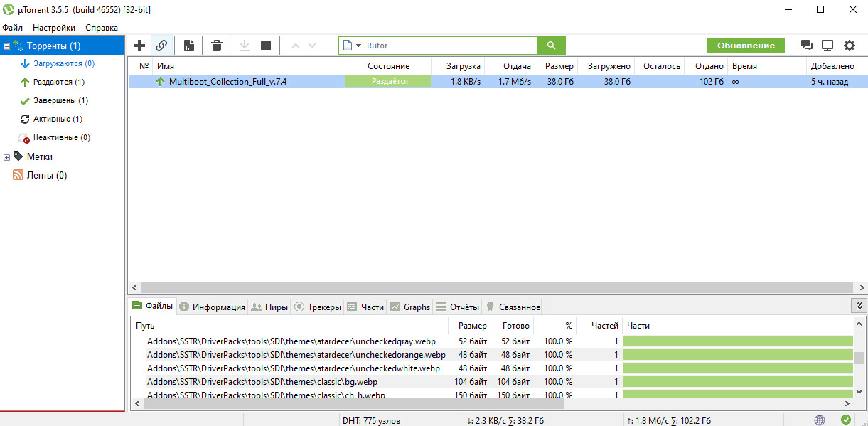This screenshot has height=426, width=868.
Task: Select the Файлы tab
Action: pyautogui.click(x=153, y=306)
